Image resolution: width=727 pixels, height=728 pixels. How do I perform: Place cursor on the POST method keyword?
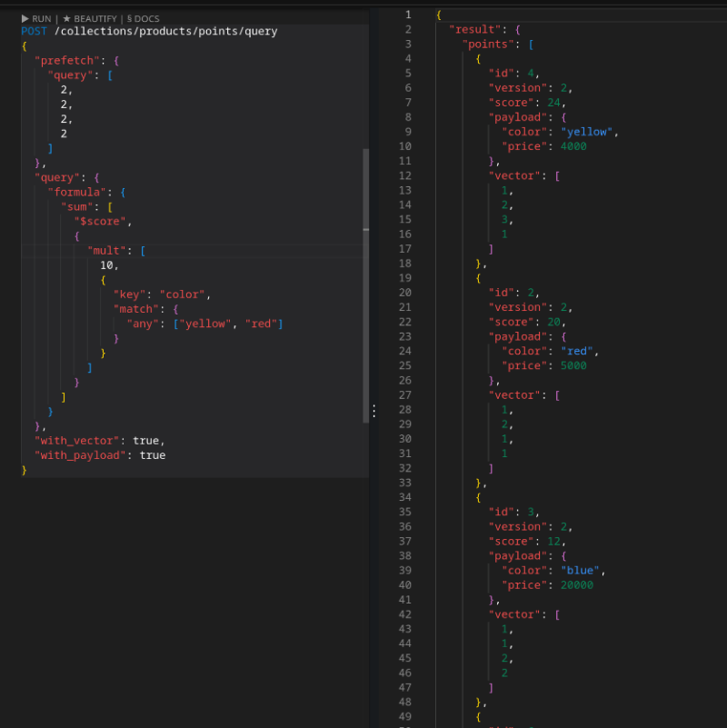(x=35, y=32)
